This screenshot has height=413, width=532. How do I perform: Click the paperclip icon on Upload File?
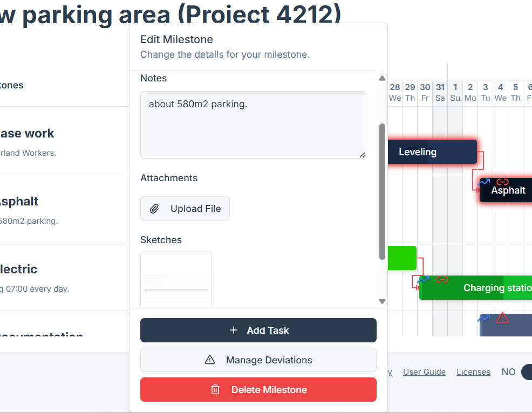(154, 209)
